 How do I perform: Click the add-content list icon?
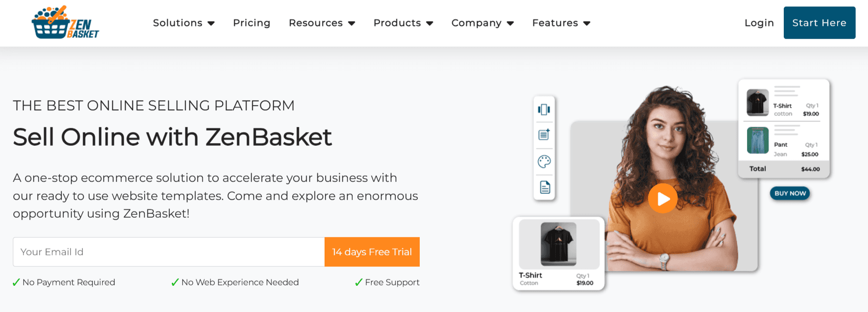point(544,135)
